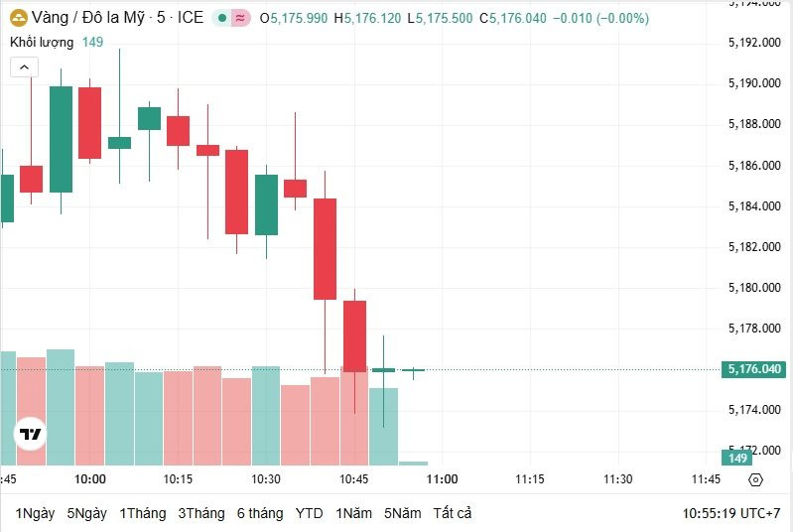The height and width of the screenshot is (532, 793).
Task: Collapse the indicator legend chevron
Action: (x=24, y=67)
